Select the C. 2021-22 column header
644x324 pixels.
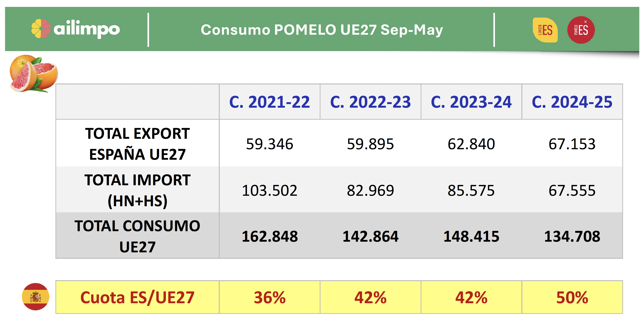pos(269,102)
